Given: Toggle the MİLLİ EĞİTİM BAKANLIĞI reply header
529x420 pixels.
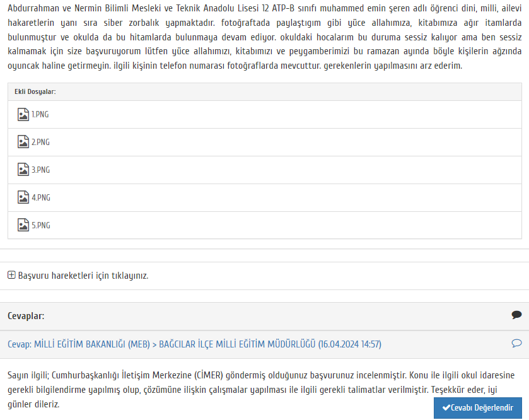Looking at the screenshot, I should pyautogui.click(x=194, y=344).
